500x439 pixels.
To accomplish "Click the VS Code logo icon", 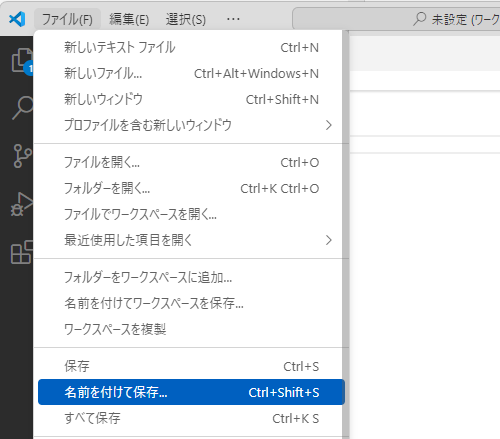I will 17,19.
